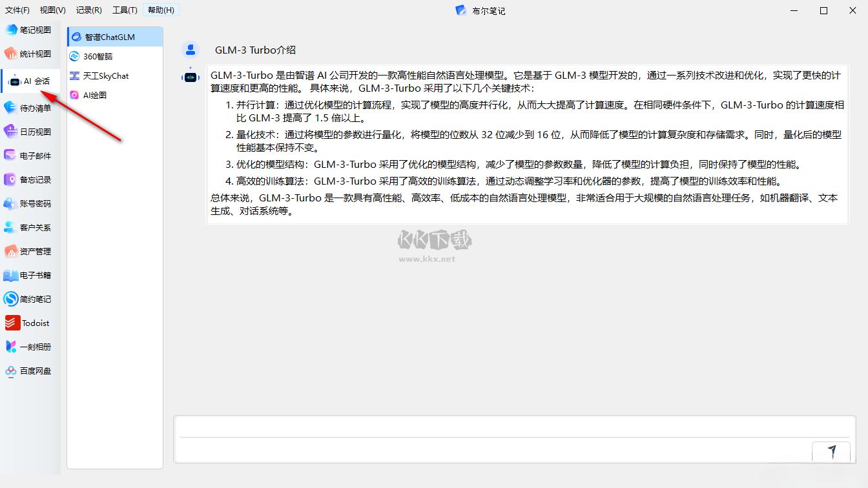
Task: Open the 文件(F) menu
Action: (x=17, y=10)
